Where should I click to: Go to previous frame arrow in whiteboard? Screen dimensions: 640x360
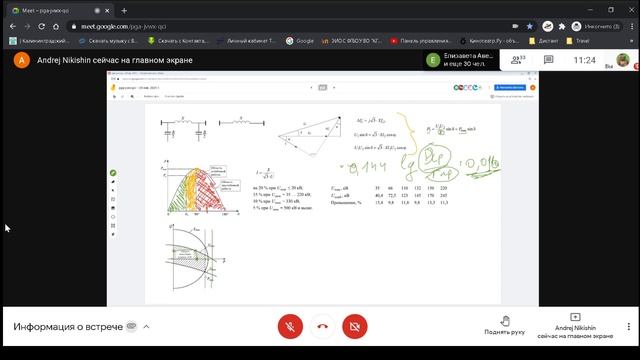point(311,87)
